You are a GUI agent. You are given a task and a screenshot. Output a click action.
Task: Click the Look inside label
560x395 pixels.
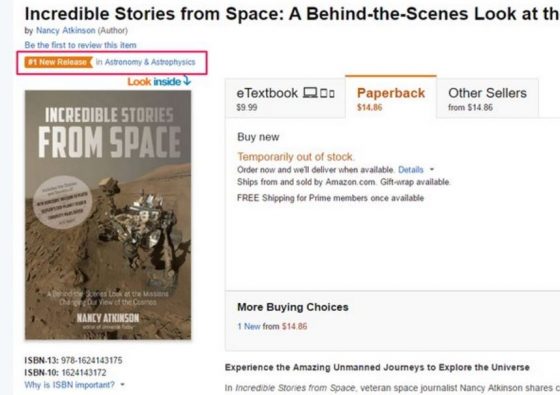[x=154, y=82]
